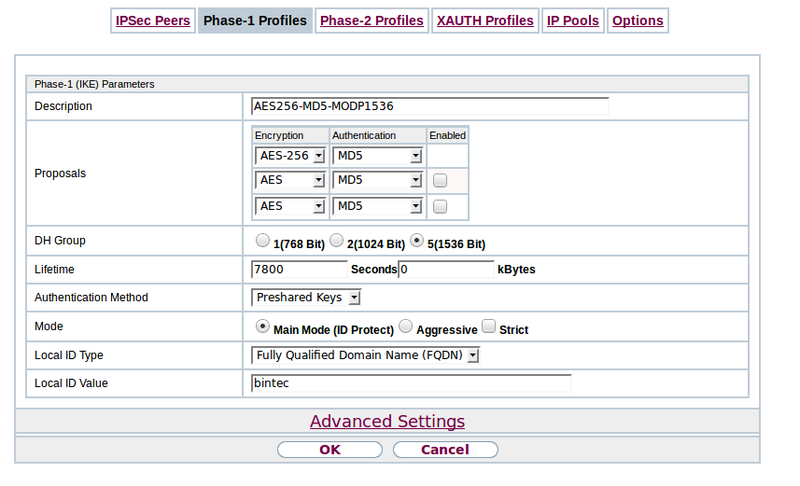The image size is (800, 486).
Task: Enable the second proposal row checkbox
Action: [x=440, y=181]
